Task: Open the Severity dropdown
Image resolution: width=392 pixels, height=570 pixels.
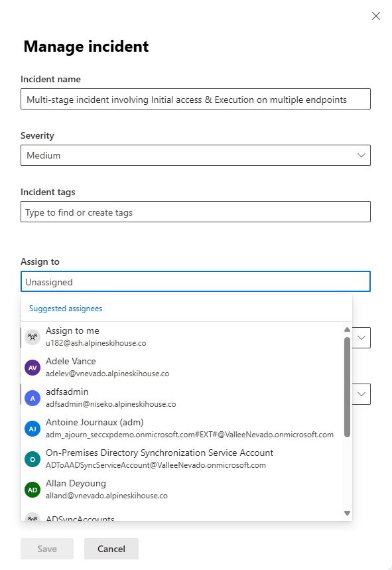Action: coord(195,155)
